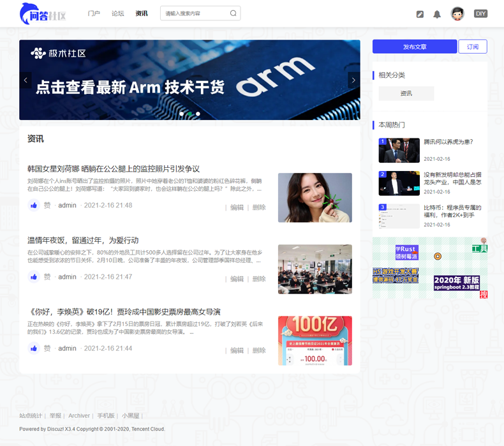Open hot thumbnail ranked 3
This screenshot has height=446, width=504.
[x=399, y=216]
